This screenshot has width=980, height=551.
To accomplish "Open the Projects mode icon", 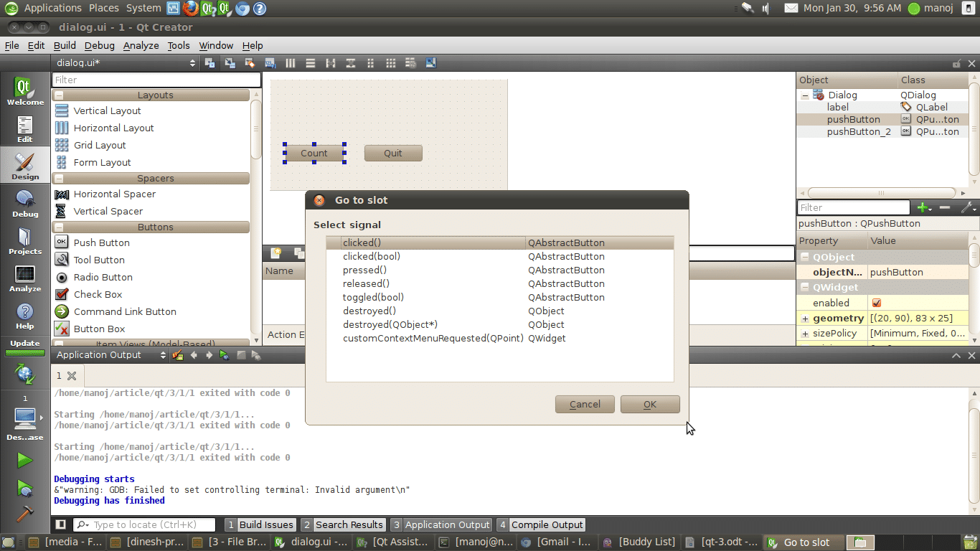I will click(x=25, y=241).
